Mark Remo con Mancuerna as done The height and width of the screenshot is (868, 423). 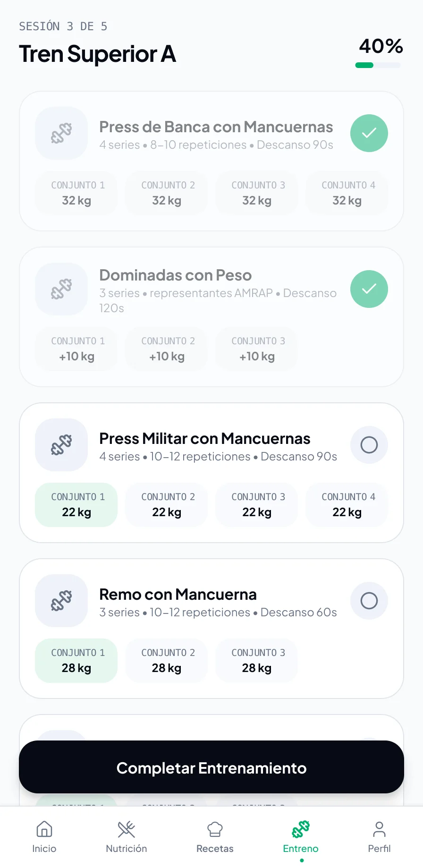(369, 601)
